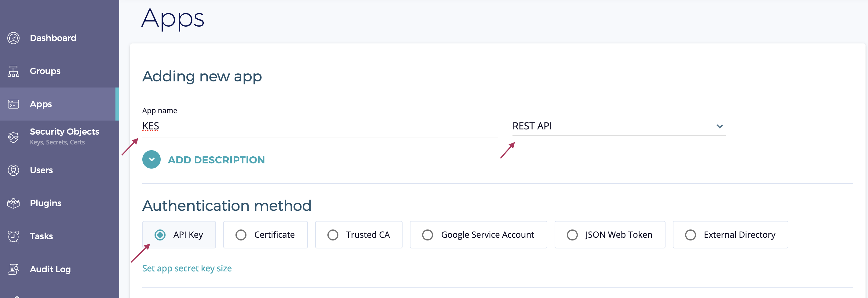Click the ADD DESCRIPTION text button
The width and height of the screenshot is (868, 298).
click(x=216, y=160)
